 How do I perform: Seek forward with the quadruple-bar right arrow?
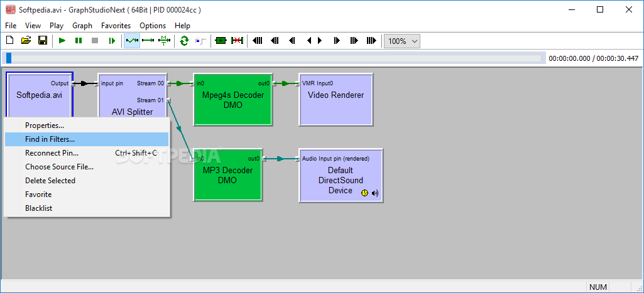[x=371, y=41]
